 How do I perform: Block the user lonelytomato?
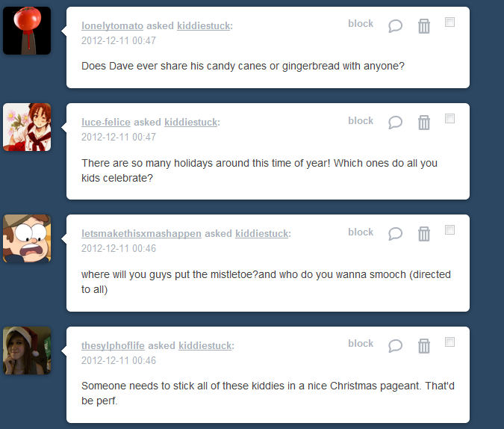click(361, 23)
